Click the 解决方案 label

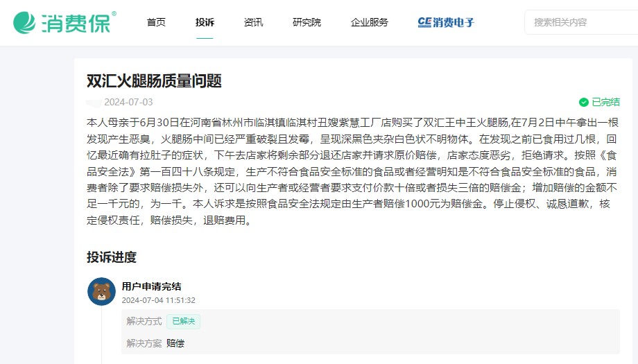click(x=144, y=343)
